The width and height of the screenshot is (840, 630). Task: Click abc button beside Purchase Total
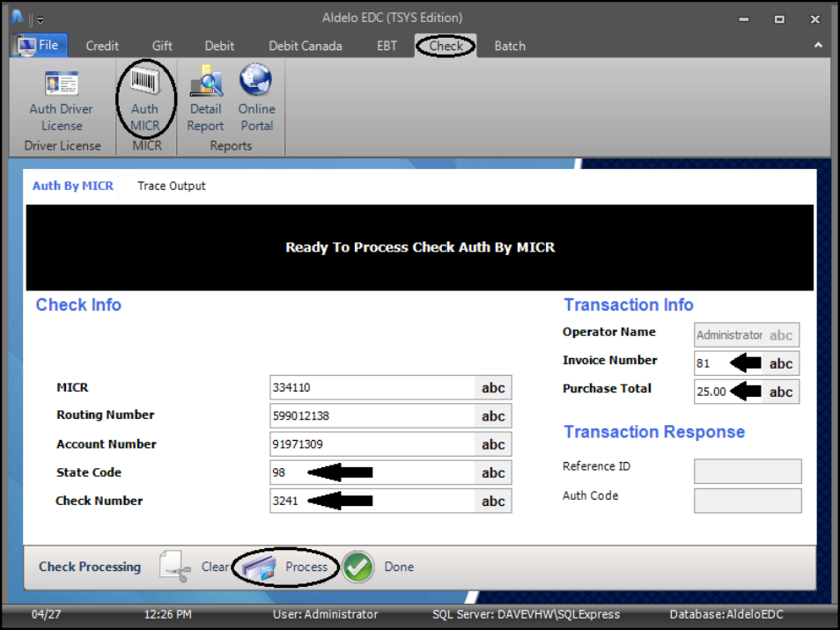click(780, 392)
